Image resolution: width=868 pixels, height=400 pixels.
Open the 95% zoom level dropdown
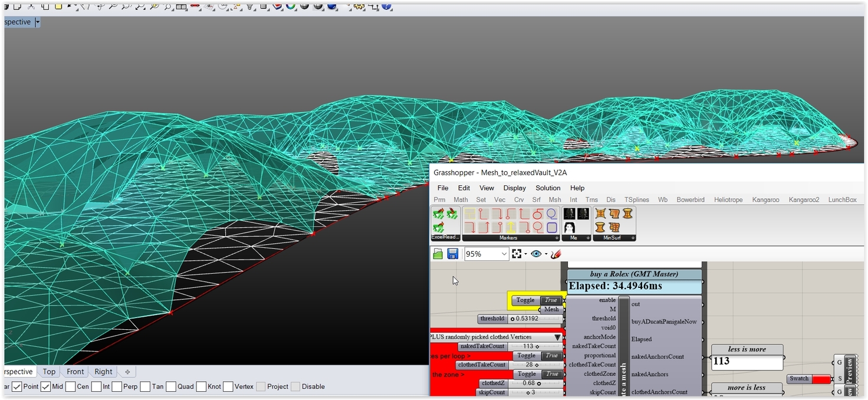504,254
